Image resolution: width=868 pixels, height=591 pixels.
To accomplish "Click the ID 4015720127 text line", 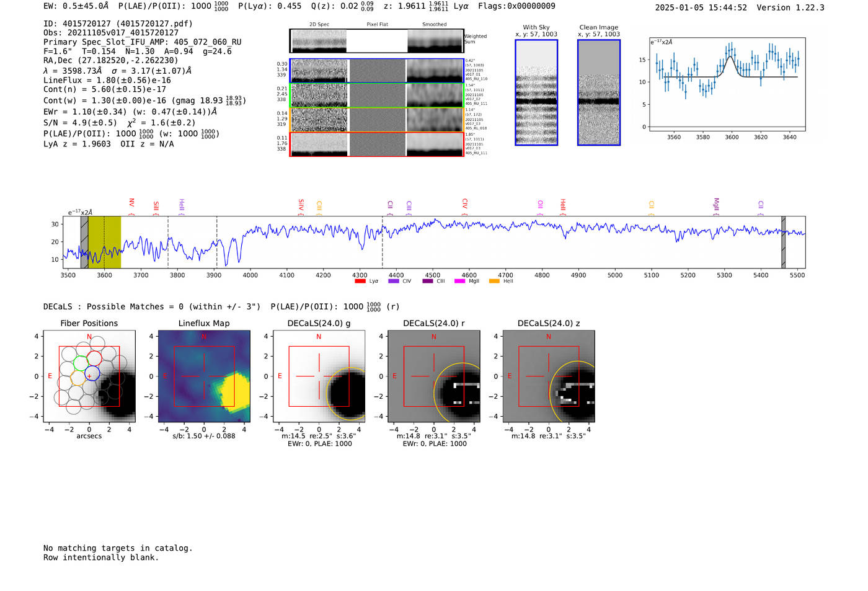I will click(118, 24).
